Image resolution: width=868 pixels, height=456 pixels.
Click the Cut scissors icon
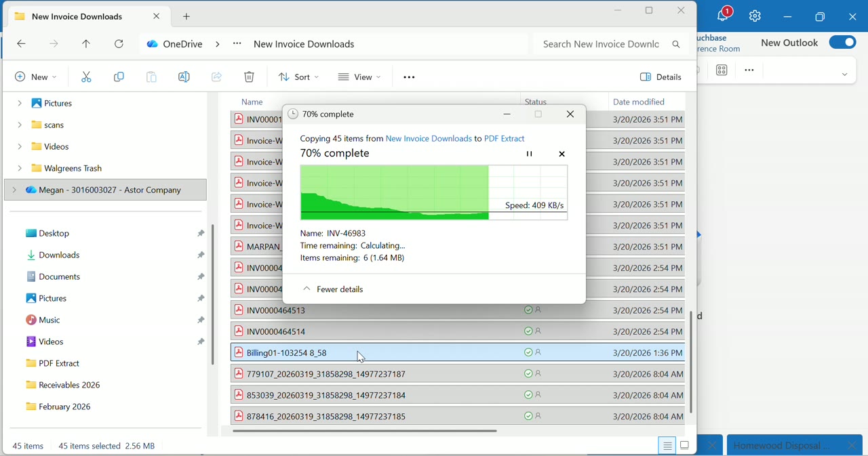pos(86,77)
